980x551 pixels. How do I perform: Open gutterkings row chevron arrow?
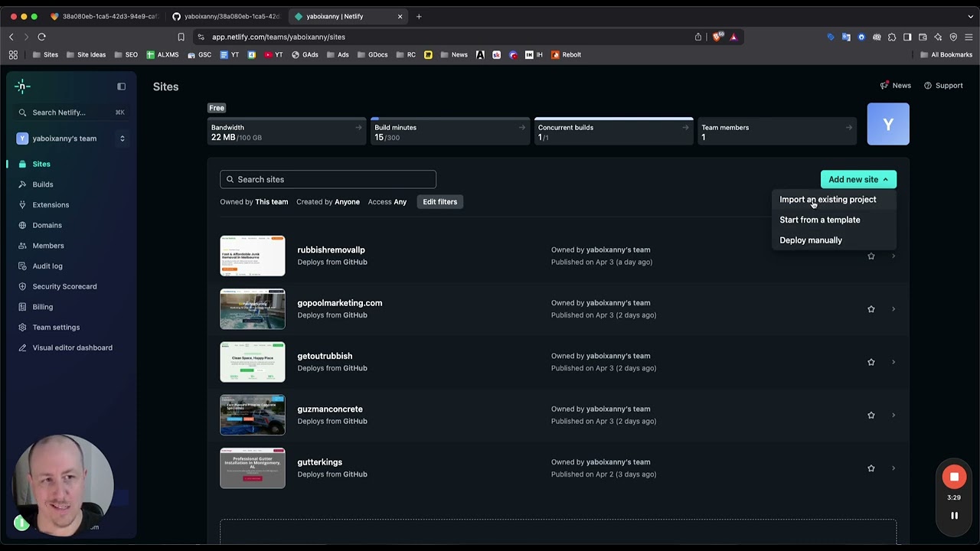pyautogui.click(x=893, y=468)
